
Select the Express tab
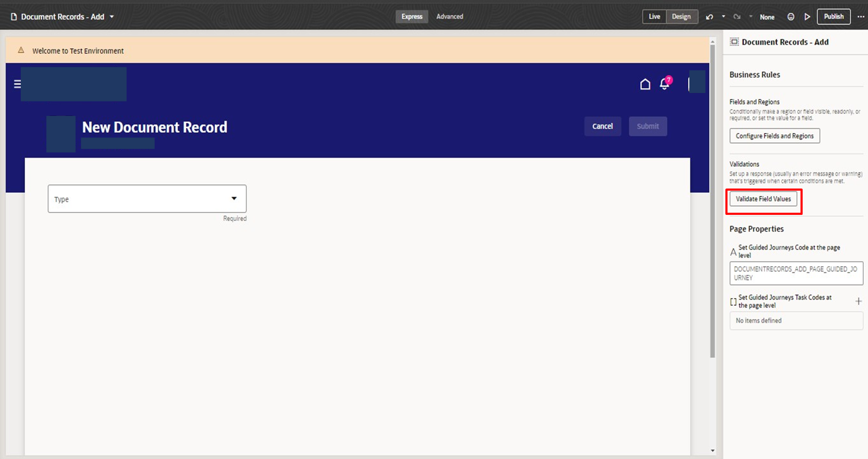point(411,16)
